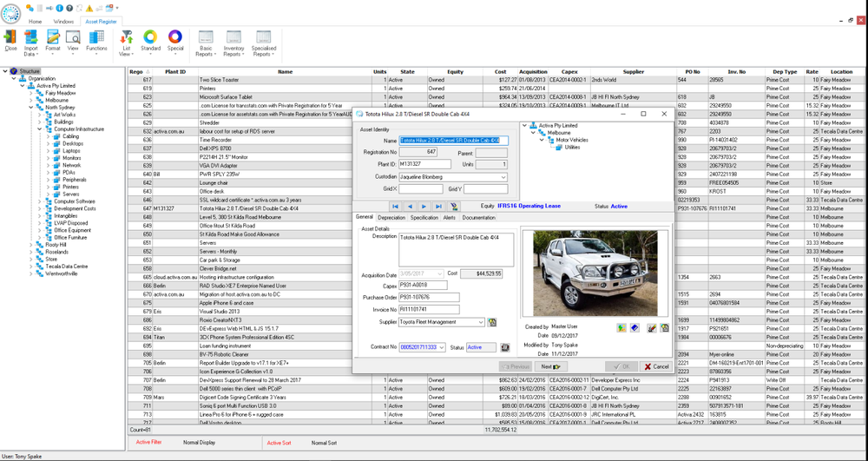Open the Documentation tab
868x461 pixels.
coord(479,218)
